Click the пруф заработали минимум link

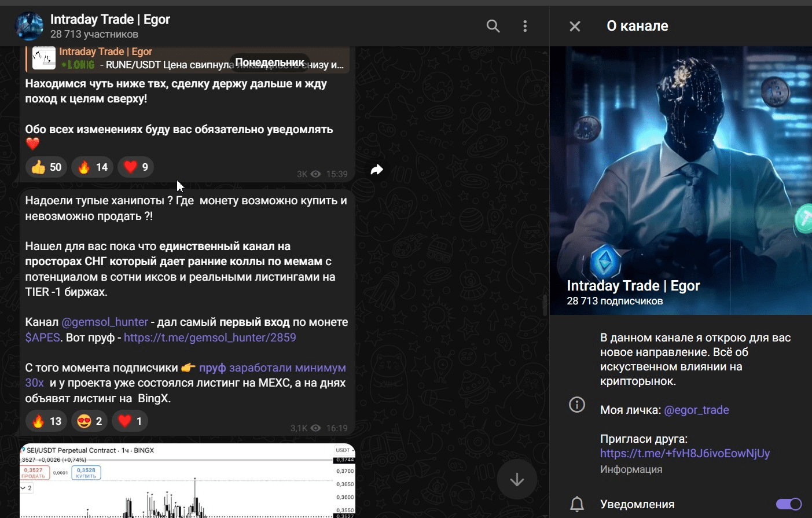pos(272,368)
